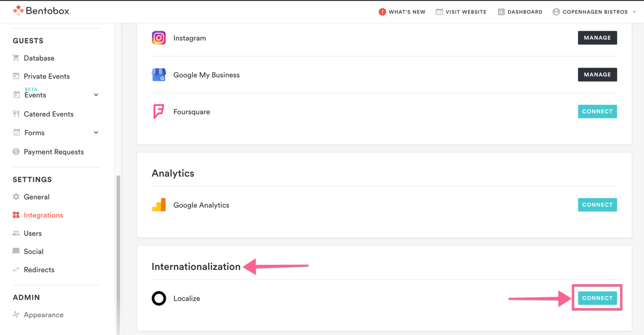The height and width of the screenshot is (335, 644).
Task: Open Appearance under Admin
Action: pyautogui.click(x=43, y=315)
